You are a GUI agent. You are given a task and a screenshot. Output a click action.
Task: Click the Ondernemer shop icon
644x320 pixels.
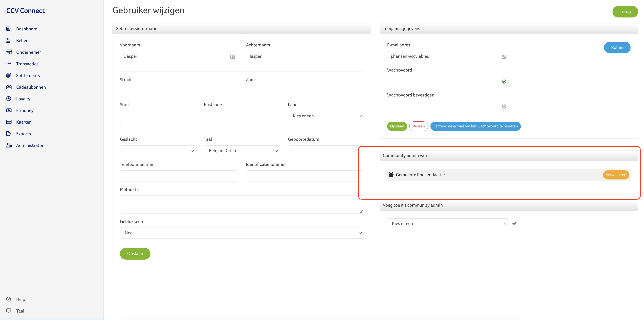pyautogui.click(x=9, y=52)
